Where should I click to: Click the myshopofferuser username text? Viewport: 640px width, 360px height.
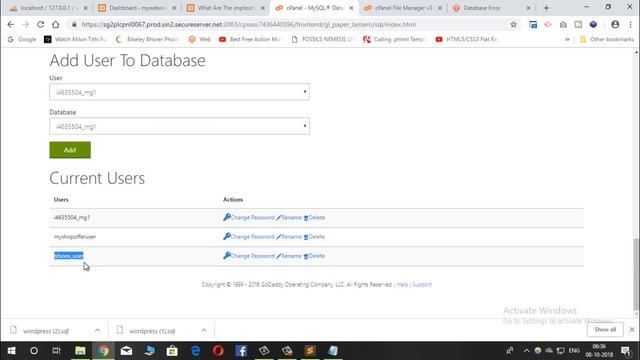click(x=75, y=237)
